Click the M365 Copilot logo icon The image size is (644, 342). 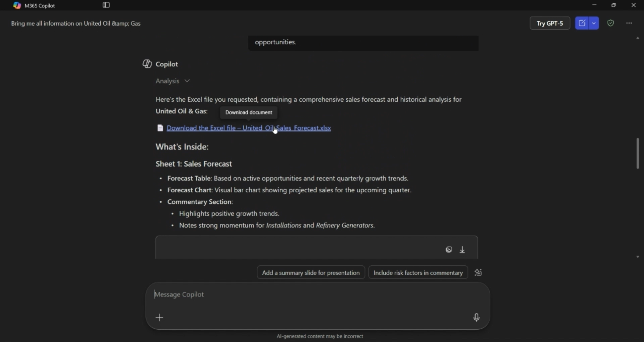[x=17, y=6]
